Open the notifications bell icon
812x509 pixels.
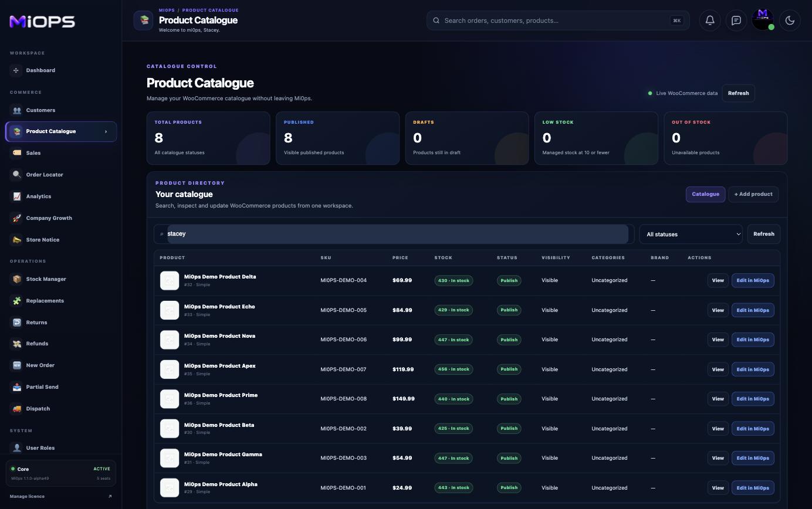pos(709,21)
